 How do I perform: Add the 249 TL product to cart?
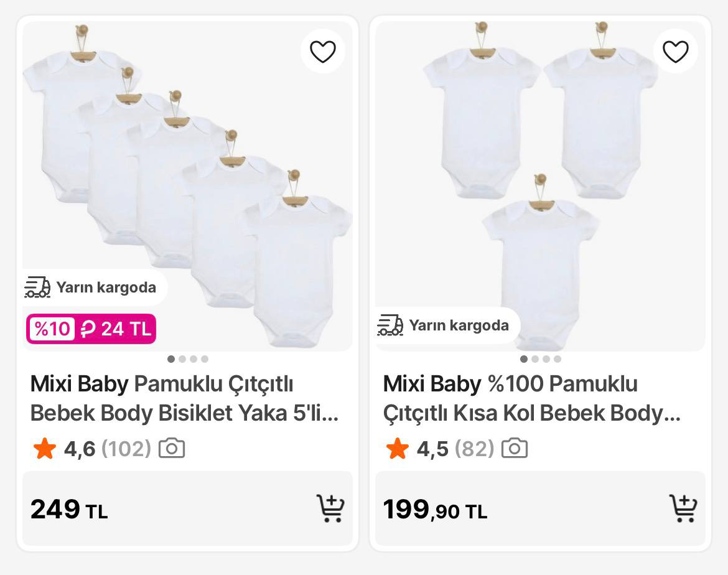tap(330, 508)
